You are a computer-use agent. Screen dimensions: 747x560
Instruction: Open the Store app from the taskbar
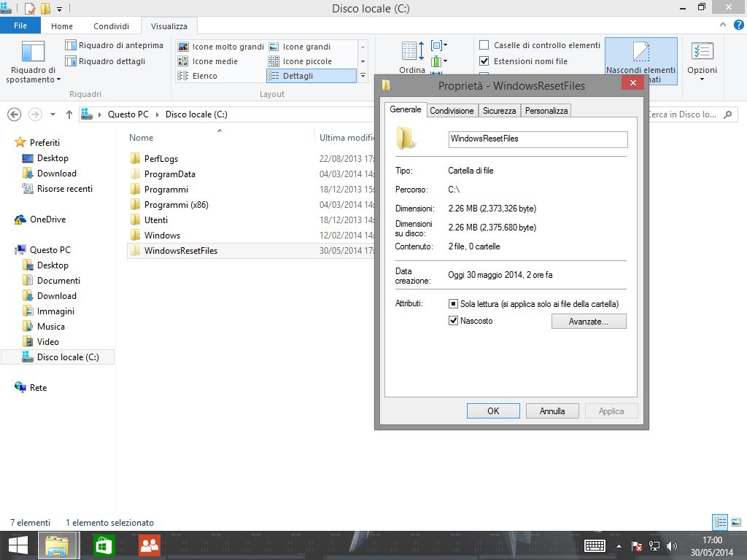click(x=104, y=545)
